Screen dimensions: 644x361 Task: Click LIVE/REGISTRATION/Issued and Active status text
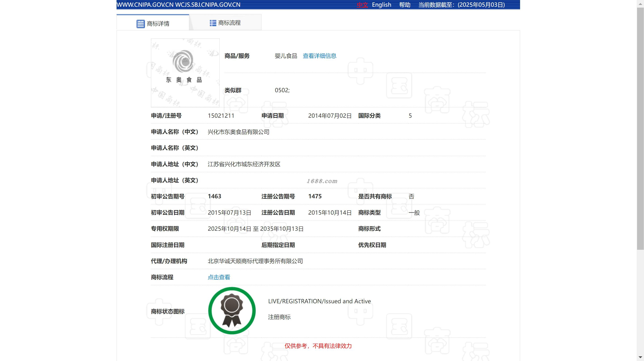click(319, 301)
